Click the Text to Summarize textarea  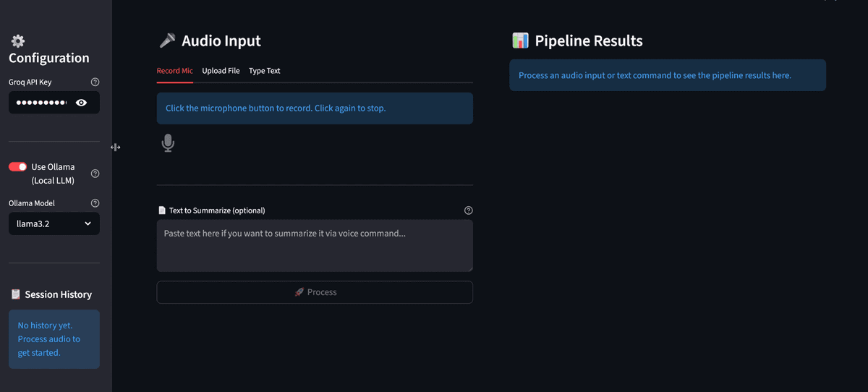coord(315,246)
